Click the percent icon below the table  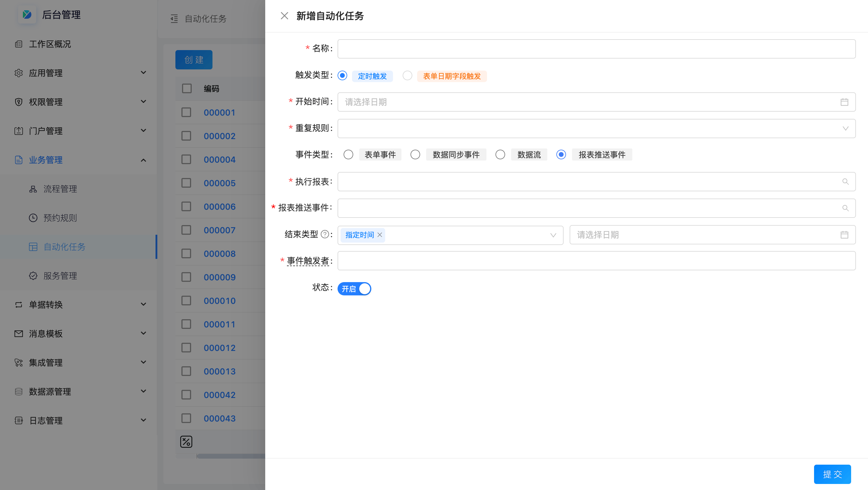(186, 441)
